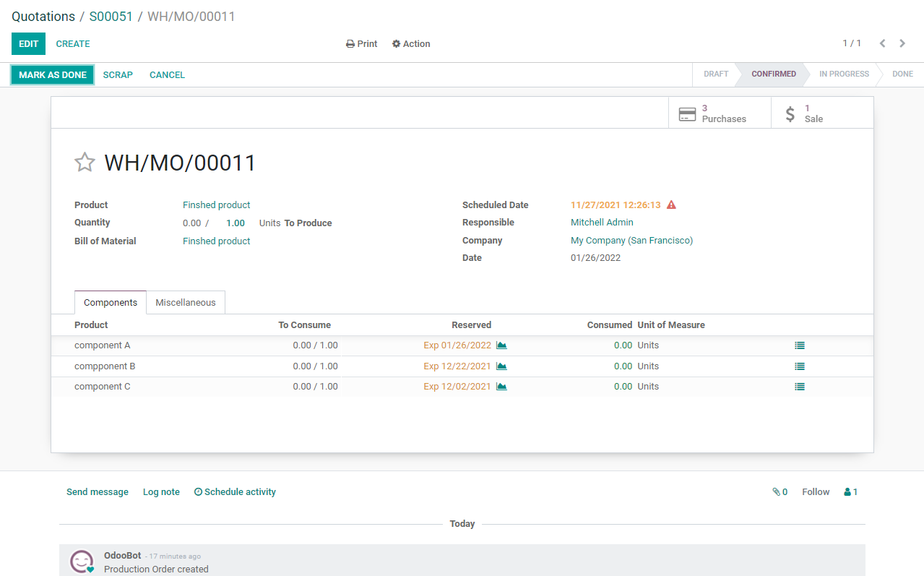924x576 pixels.
Task: Click expiry date Exp 12/02/2021
Action: click(x=457, y=387)
